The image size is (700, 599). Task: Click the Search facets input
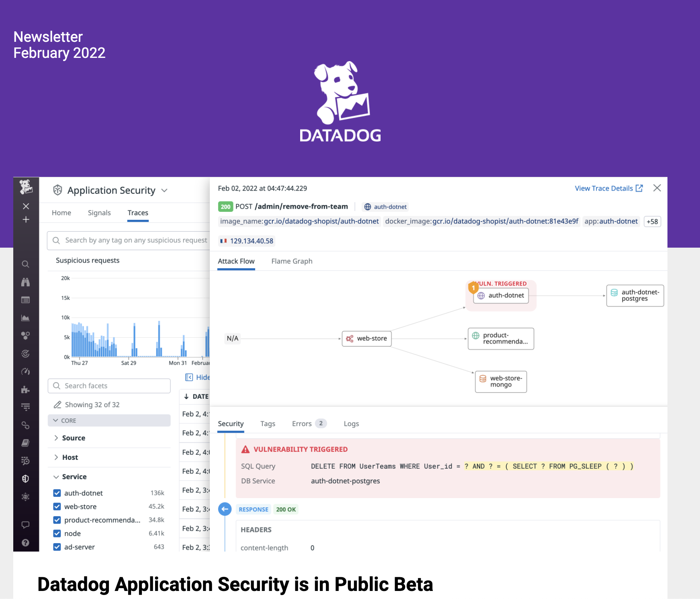pos(109,386)
